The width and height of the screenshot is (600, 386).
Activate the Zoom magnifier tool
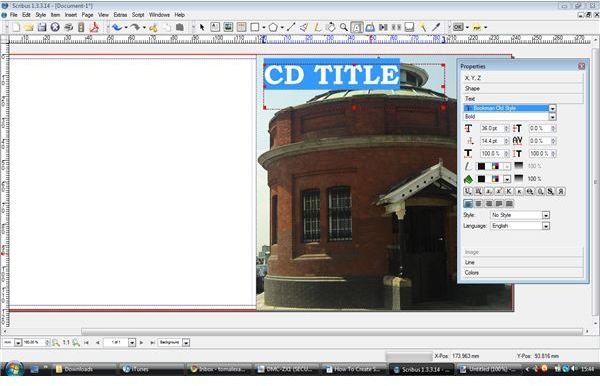344,27
